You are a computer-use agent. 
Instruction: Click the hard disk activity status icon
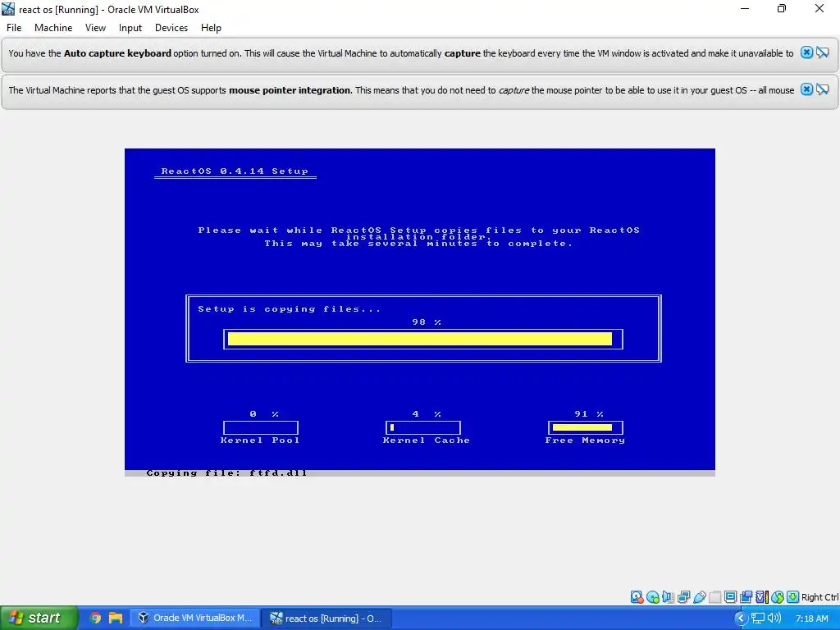(x=637, y=597)
